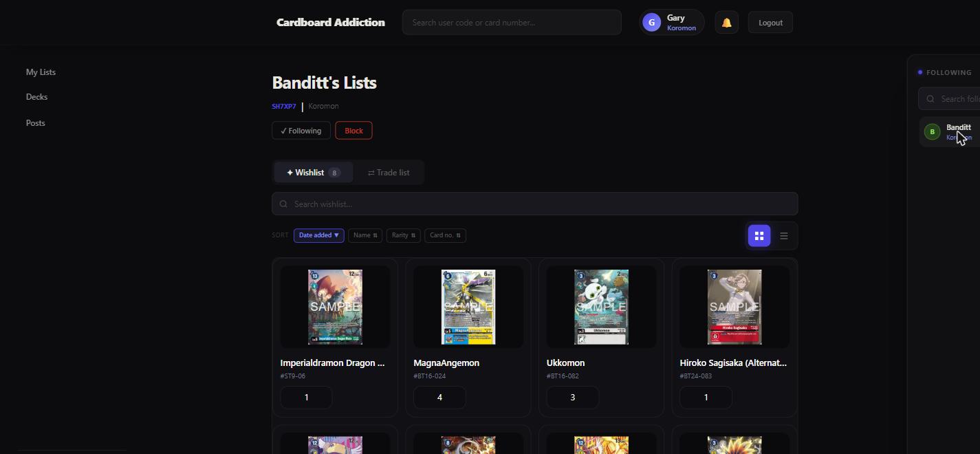Click quantity 1 under Imperialdramon Dragon

pyautogui.click(x=307, y=398)
